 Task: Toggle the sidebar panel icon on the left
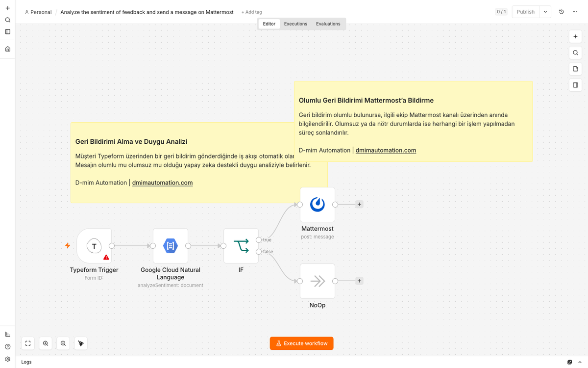pyautogui.click(x=7, y=32)
